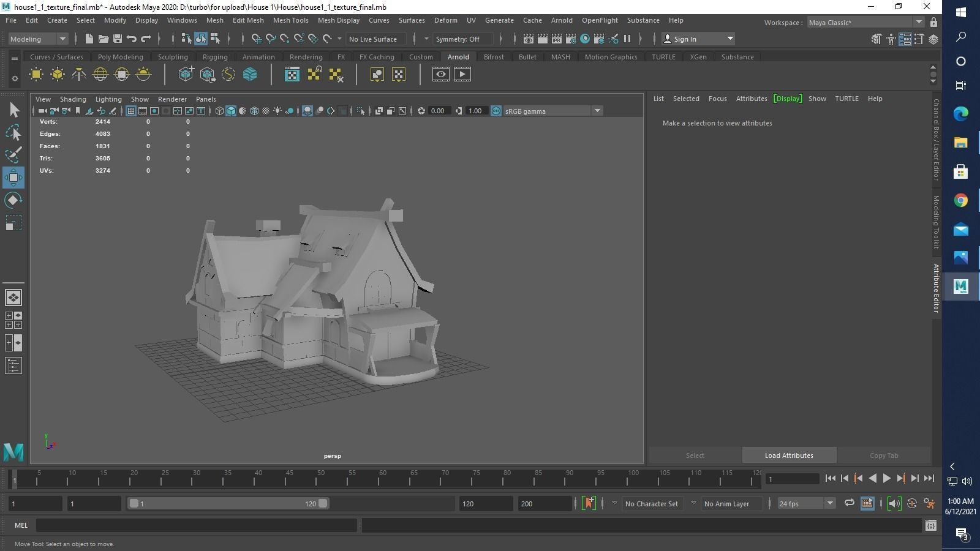Open the Script Editor button
The width and height of the screenshot is (980, 551).
(x=931, y=525)
